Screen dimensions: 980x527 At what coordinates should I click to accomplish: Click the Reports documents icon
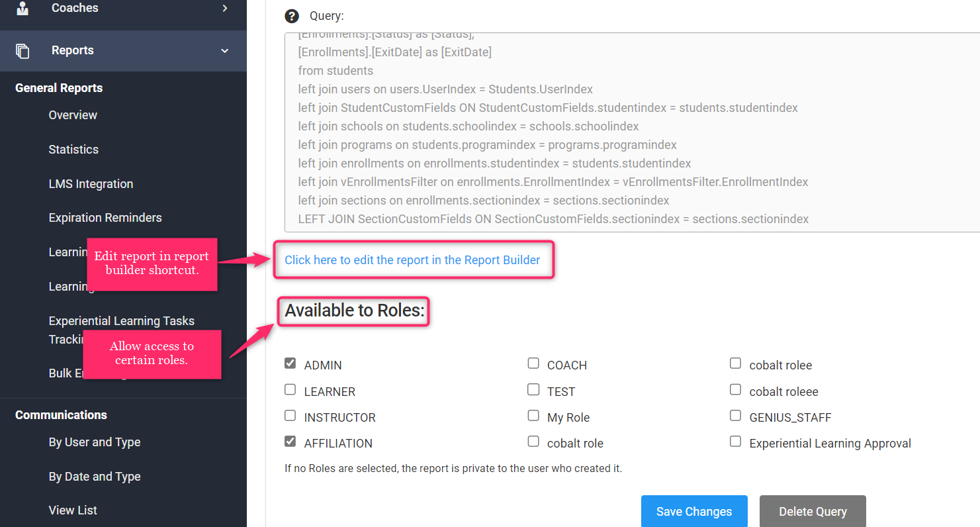click(x=23, y=51)
